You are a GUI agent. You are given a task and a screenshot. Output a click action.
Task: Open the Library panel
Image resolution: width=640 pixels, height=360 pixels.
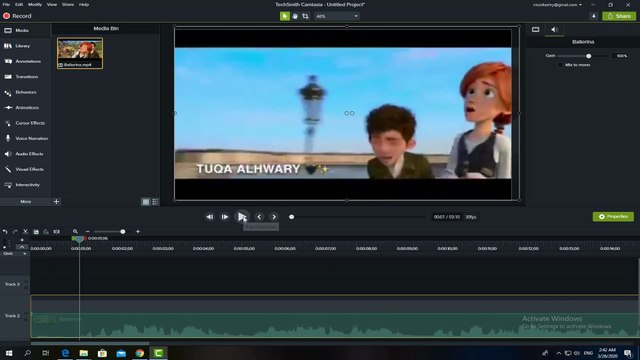click(17, 46)
